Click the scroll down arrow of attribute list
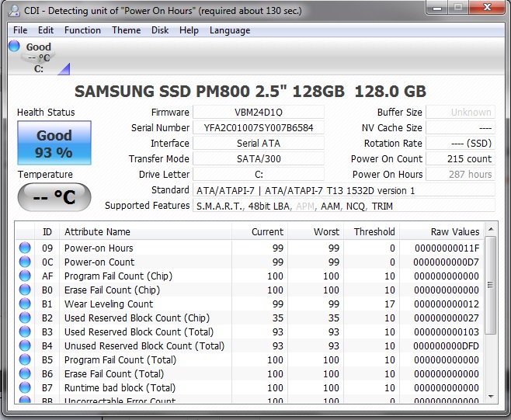Screen dimensions: 511x420 tap(491, 397)
